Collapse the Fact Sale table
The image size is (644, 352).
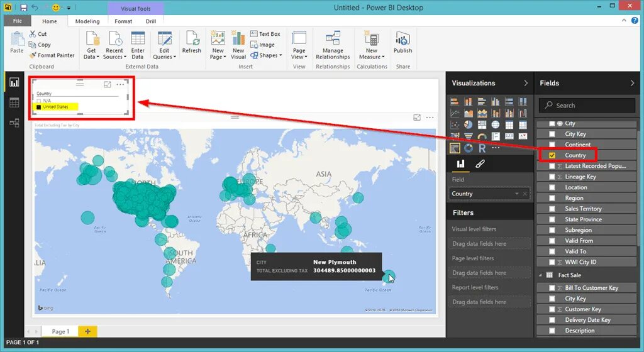(540, 275)
